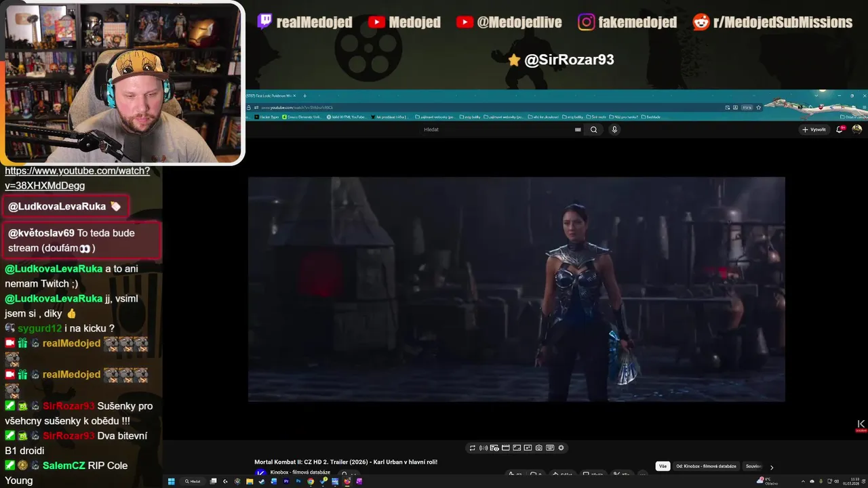Open Mortal Kombat II trailer title text
The image size is (868, 488).
point(346,462)
